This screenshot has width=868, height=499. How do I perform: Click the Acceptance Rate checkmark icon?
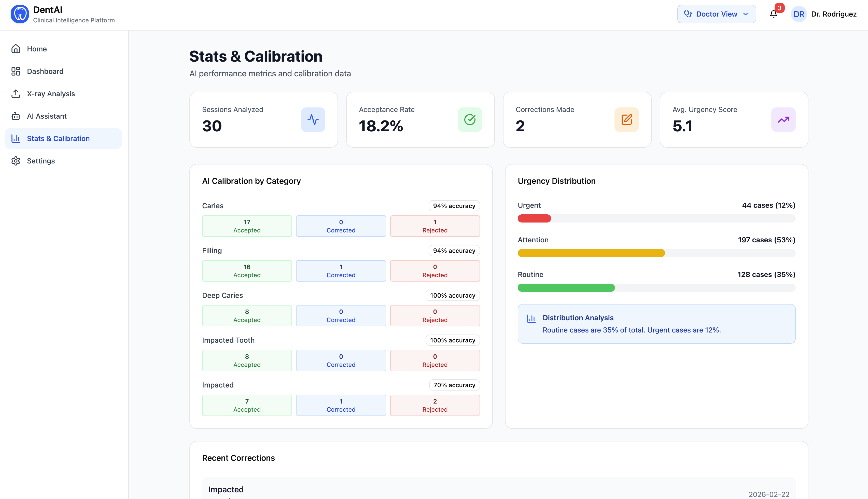470,120
